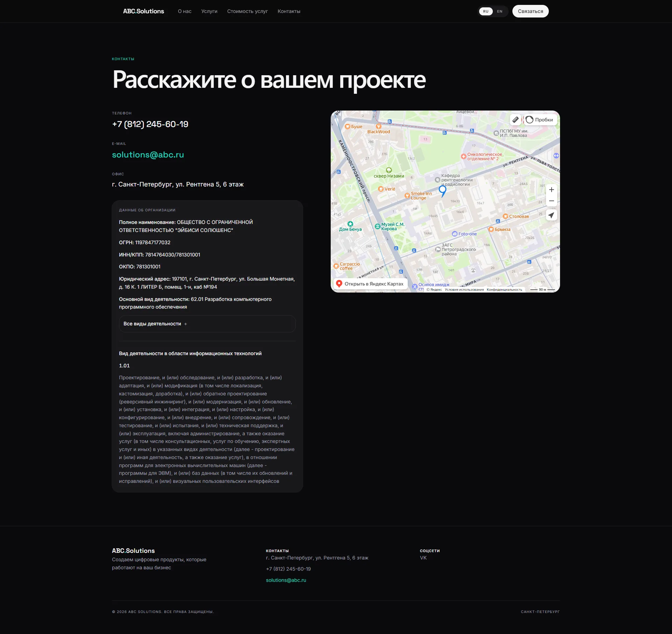Click © Яндекс map copyright link
Screen dimensions: 672x634
point(434,290)
